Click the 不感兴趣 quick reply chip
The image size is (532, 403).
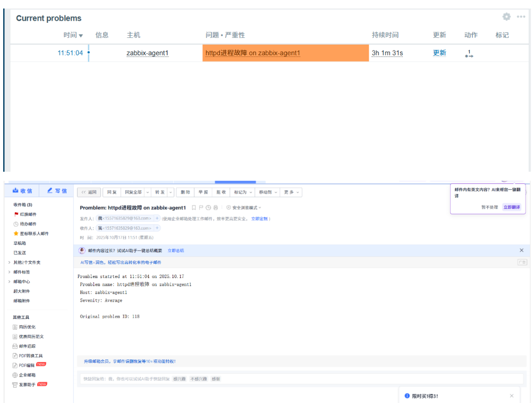pyautogui.click(x=198, y=379)
